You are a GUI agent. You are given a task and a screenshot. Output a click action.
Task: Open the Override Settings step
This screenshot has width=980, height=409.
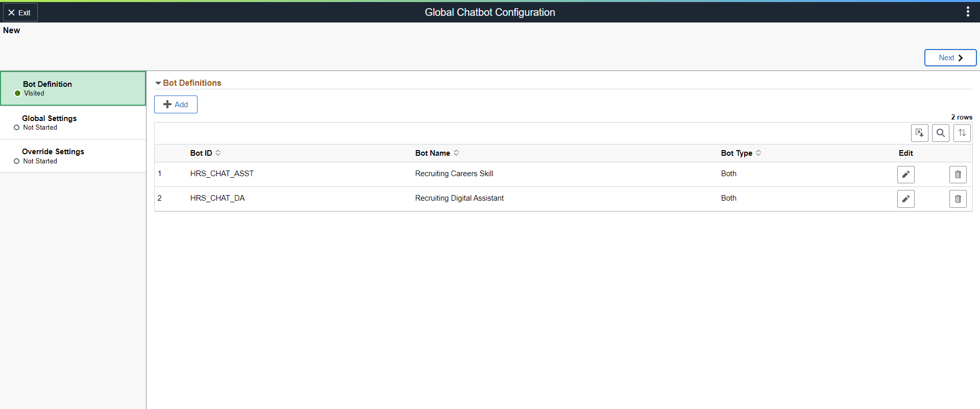coord(73,156)
